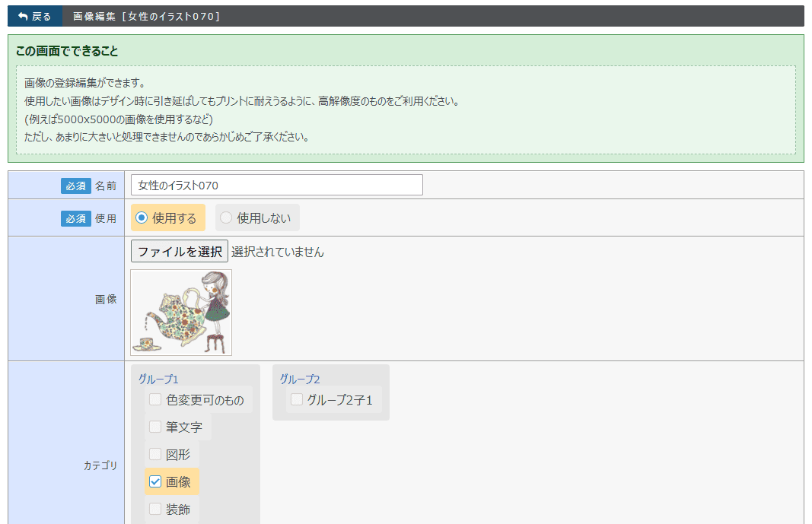The image size is (812, 524).
Task: Click the 選択されていません file status text
Action: tap(278, 252)
